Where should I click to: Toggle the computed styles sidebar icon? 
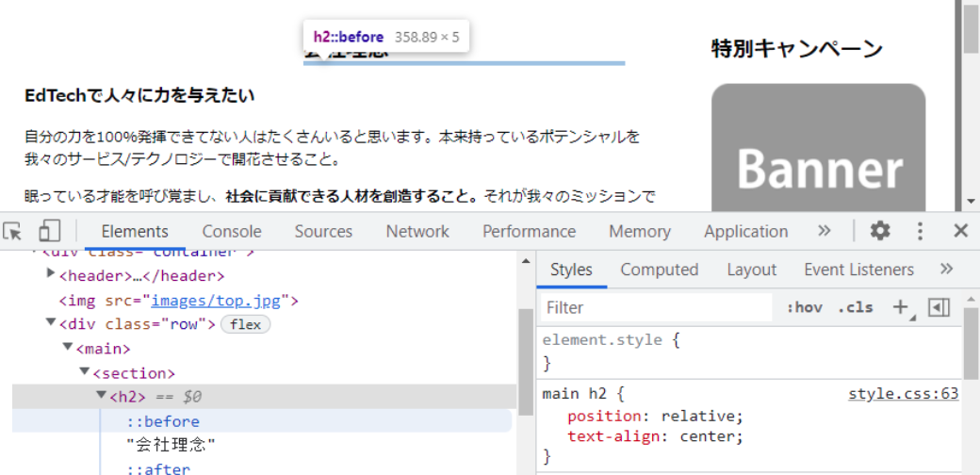pos(939,307)
